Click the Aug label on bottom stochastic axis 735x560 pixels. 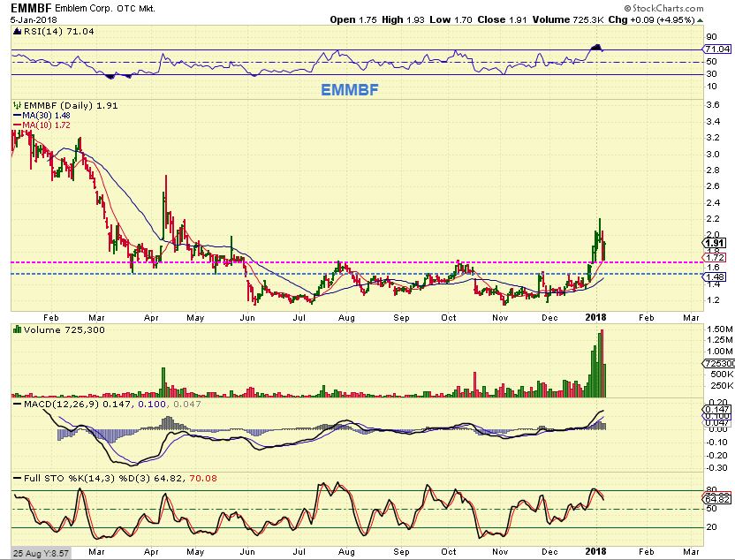346,552
